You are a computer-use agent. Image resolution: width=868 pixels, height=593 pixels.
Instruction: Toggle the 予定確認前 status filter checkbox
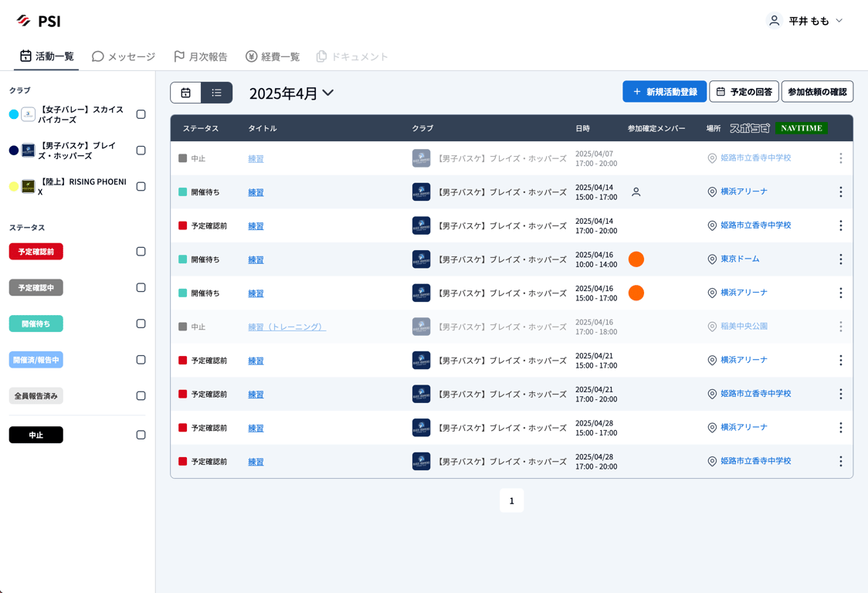(141, 252)
